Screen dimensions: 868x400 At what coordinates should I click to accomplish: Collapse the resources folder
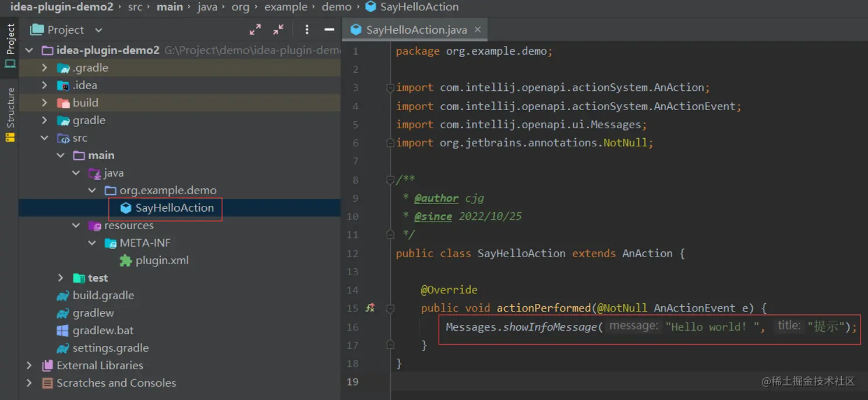pos(76,225)
